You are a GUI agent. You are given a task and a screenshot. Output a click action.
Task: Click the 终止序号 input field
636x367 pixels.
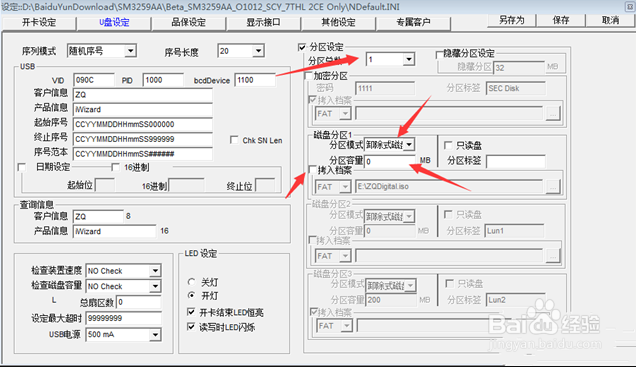click(x=143, y=139)
